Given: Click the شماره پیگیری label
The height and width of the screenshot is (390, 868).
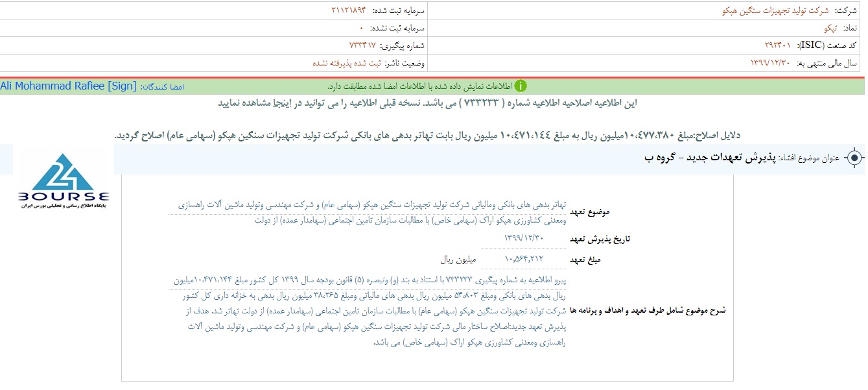Looking at the screenshot, I should [402, 45].
